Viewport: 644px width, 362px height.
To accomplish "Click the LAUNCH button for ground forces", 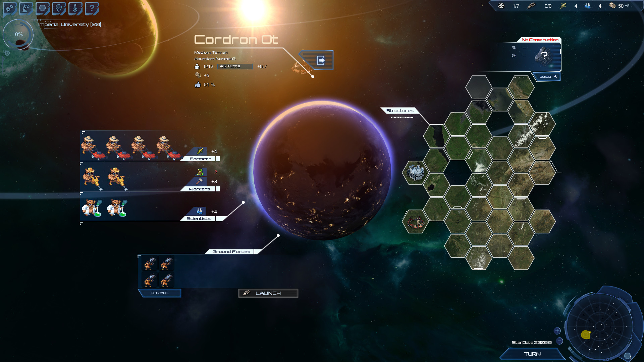I will 268,293.
